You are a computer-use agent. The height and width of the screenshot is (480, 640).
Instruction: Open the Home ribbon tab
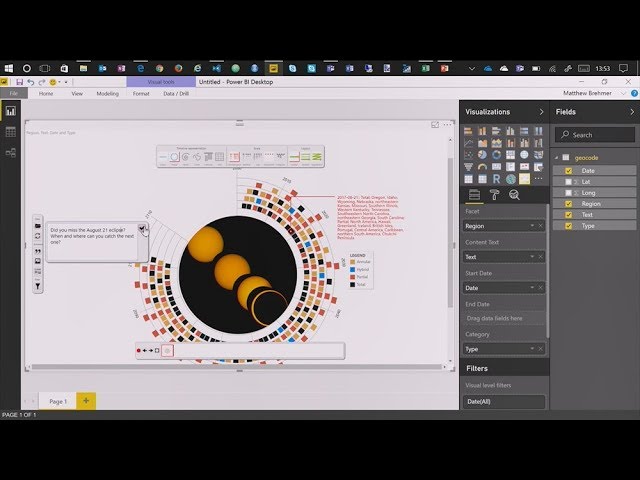click(46, 93)
